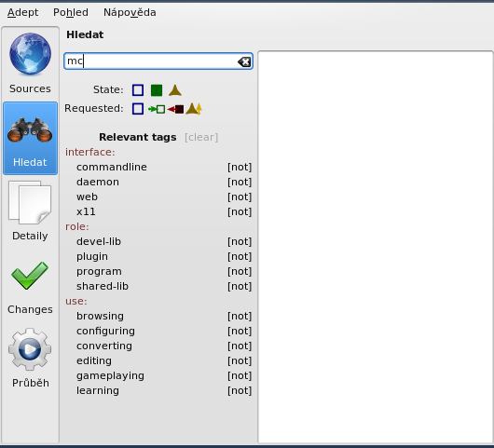Toggle the Requested remove red arrow filter
This screenshot has width=494, height=448.
[x=175, y=109]
